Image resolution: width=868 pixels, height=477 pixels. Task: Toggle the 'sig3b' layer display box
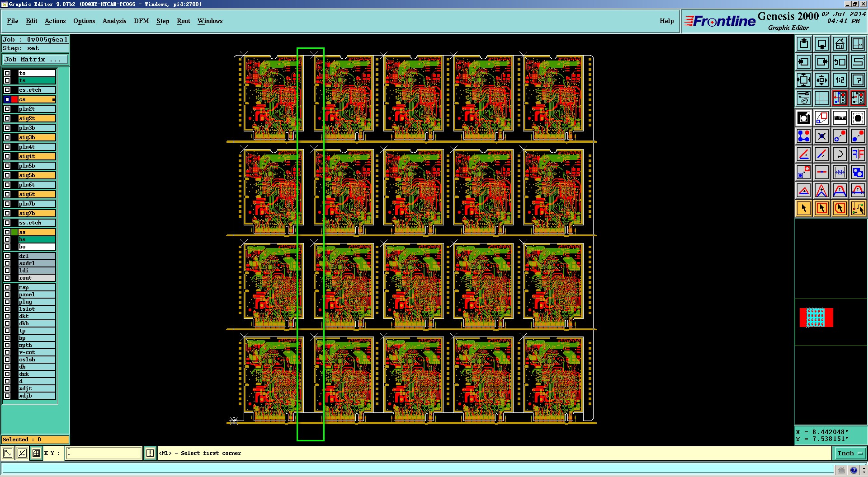coord(7,137)
